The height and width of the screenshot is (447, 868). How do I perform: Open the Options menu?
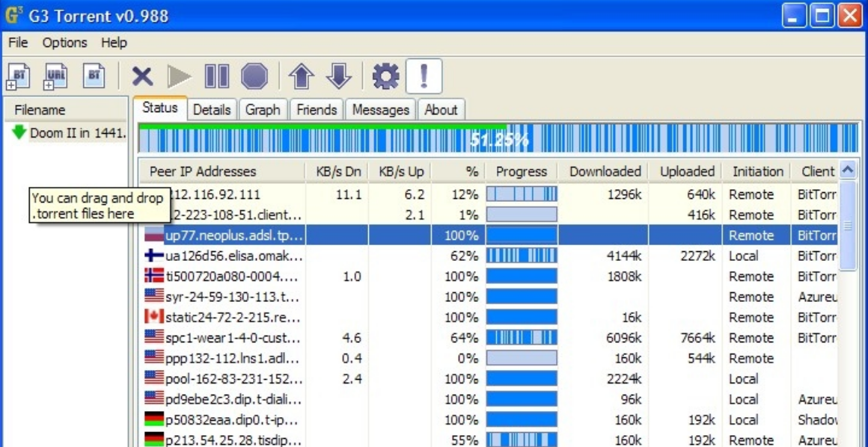pyautogui.click(x=65, y=43)
